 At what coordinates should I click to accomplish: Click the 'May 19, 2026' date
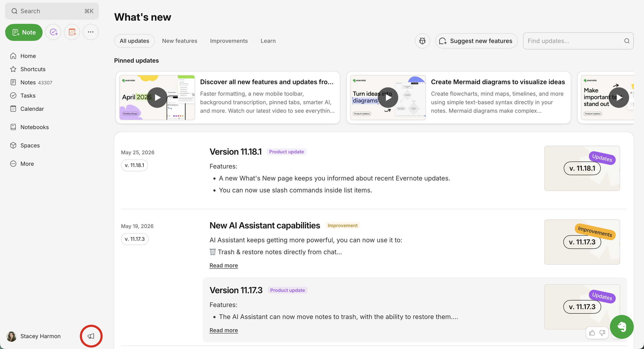(x=137, y=226)
